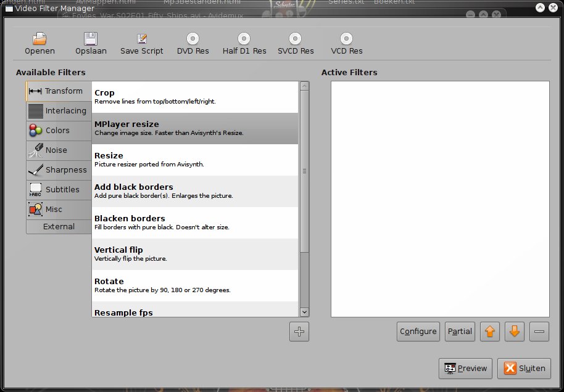Preview the filtered video
This screenshot has height=392, width=564.
(465, 368)
